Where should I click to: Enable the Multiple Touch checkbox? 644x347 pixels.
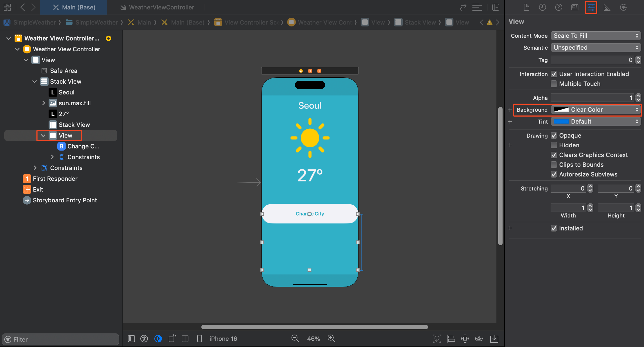[554, 84]
